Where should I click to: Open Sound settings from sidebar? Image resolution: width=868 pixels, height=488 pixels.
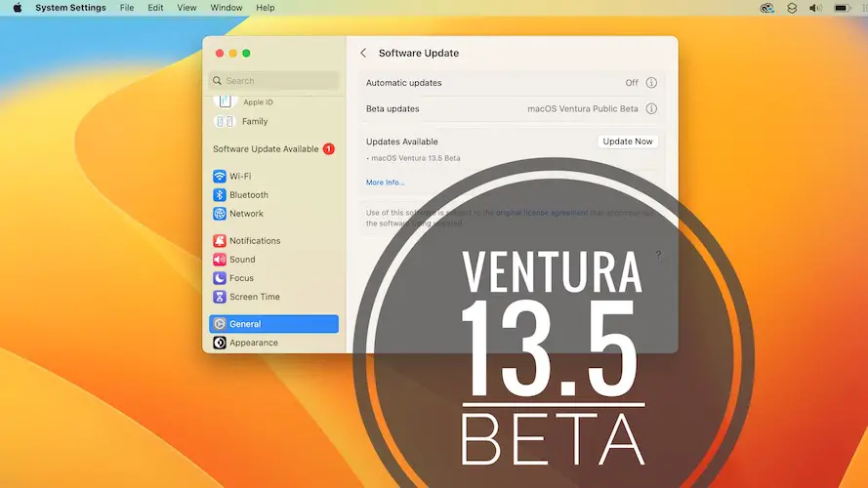pyautogui.click(x=241, y=260)
